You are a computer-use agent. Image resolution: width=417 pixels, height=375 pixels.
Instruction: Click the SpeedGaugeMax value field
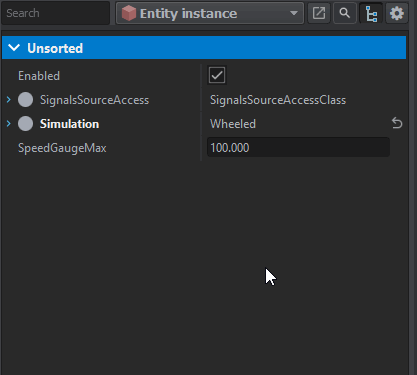(298, 148)
